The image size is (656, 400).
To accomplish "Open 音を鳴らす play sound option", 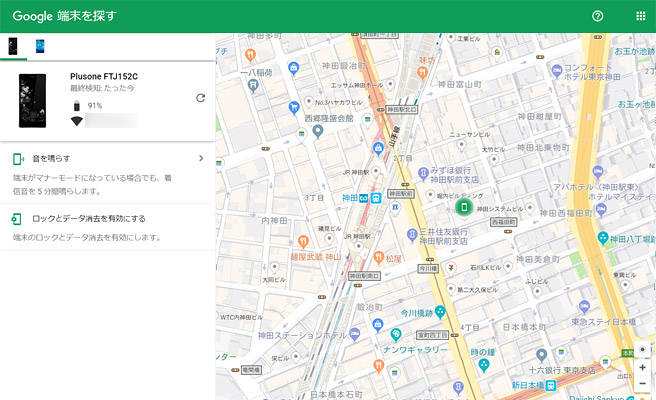I will [x=108, y=173].
